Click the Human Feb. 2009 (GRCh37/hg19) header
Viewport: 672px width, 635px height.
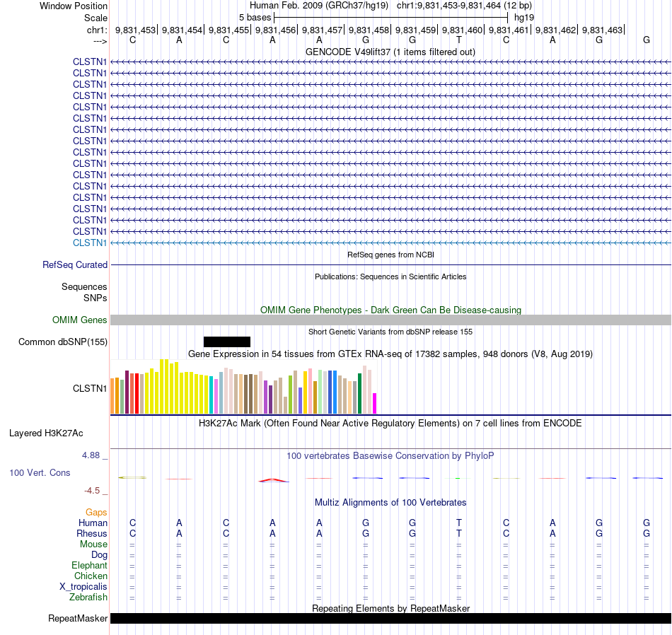[319, 6]
